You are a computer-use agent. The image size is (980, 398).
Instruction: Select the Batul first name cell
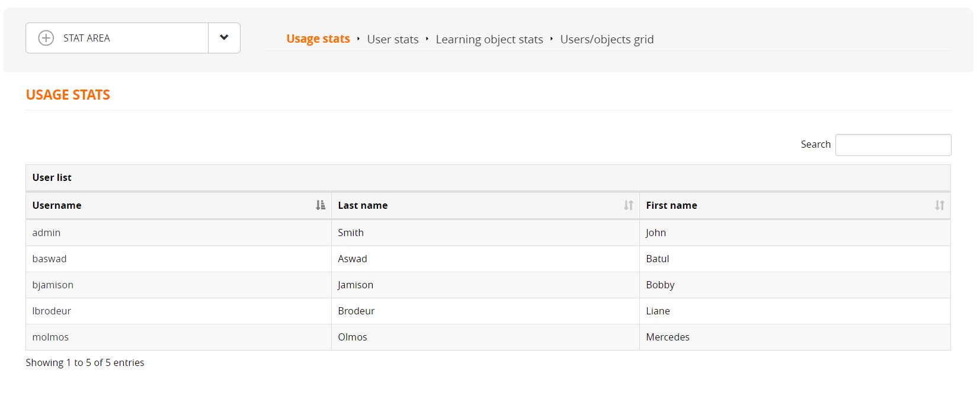(795, 259)
